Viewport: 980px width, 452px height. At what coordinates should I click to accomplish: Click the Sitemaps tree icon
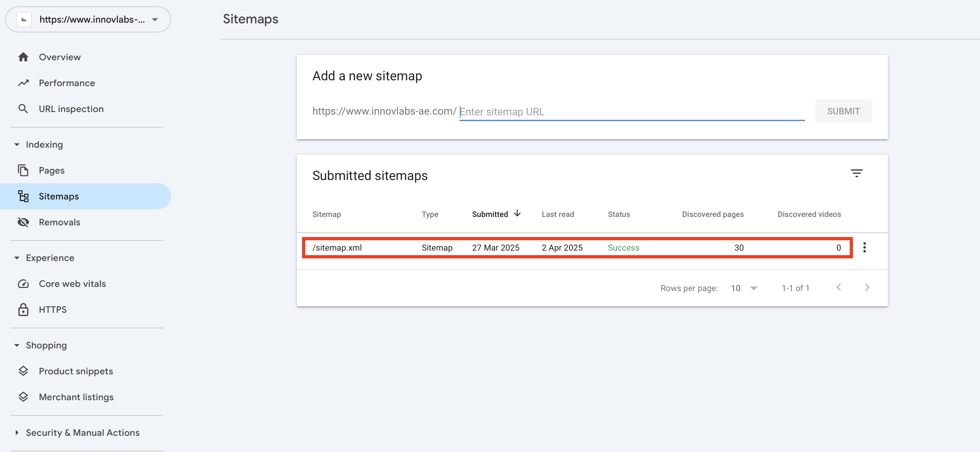23,196
